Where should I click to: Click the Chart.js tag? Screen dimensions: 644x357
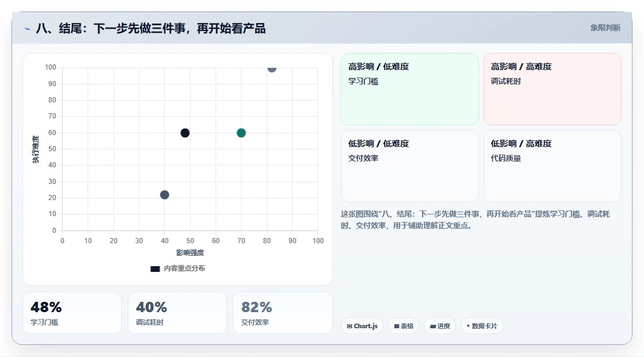pyautogui.click(x=362, y=326)
